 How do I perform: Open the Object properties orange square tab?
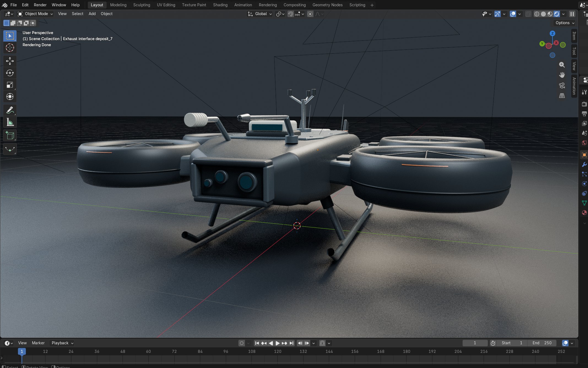click(x=584, y=155)
